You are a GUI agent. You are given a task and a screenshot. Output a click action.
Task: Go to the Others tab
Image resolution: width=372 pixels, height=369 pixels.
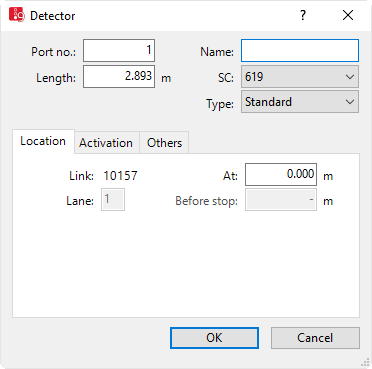[164, 143]
